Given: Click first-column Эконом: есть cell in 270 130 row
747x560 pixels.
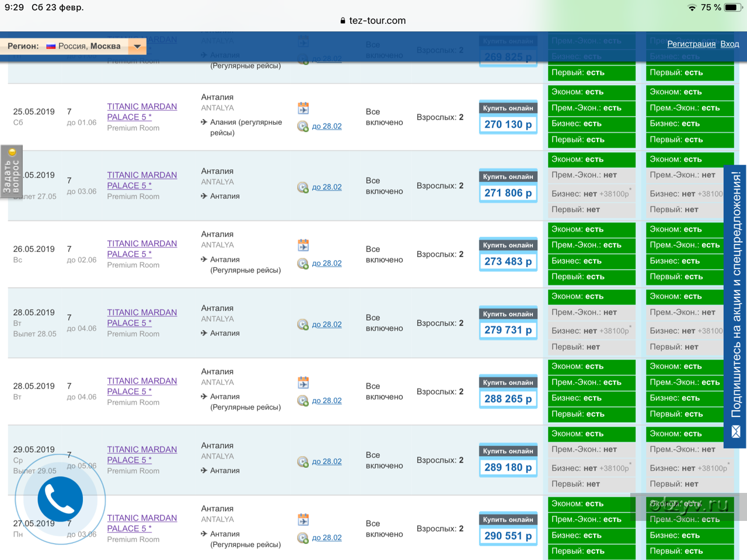Looking at the screenshot, I should (x=592, y=92).
